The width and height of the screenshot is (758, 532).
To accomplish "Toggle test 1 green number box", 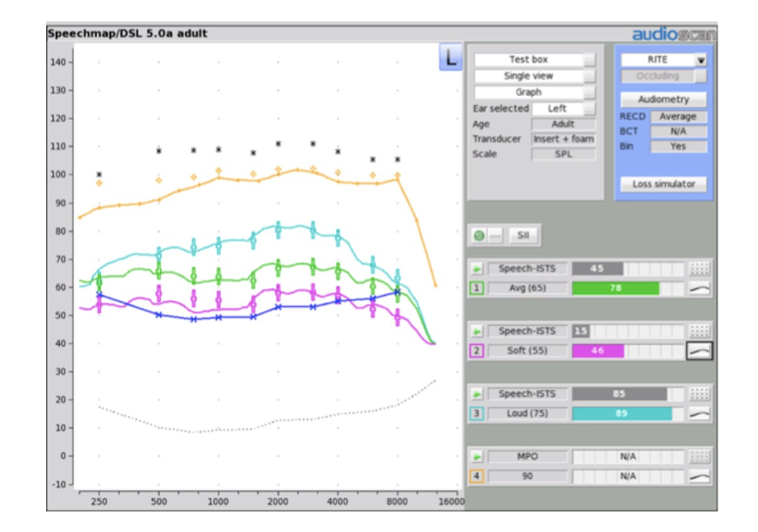I will pyautogui.click(x=477, y=288).
